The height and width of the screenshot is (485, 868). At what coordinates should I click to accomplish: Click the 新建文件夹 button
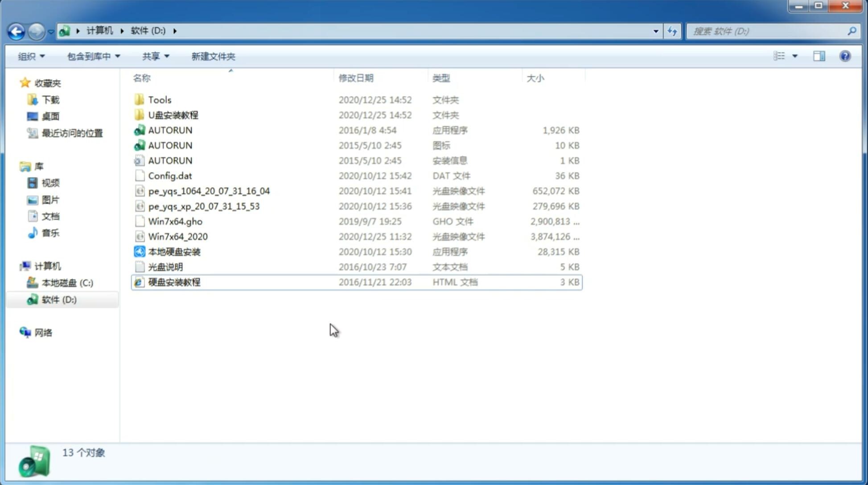[x=213, y=56]
